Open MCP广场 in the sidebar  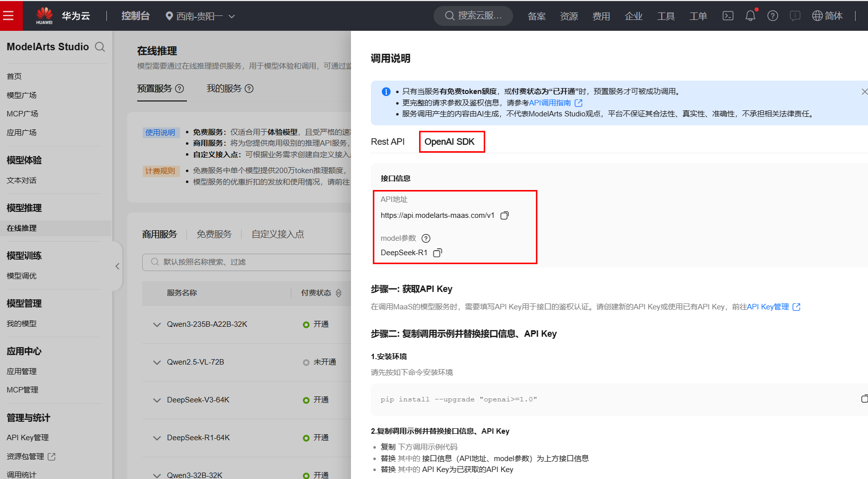coord(22,113)
